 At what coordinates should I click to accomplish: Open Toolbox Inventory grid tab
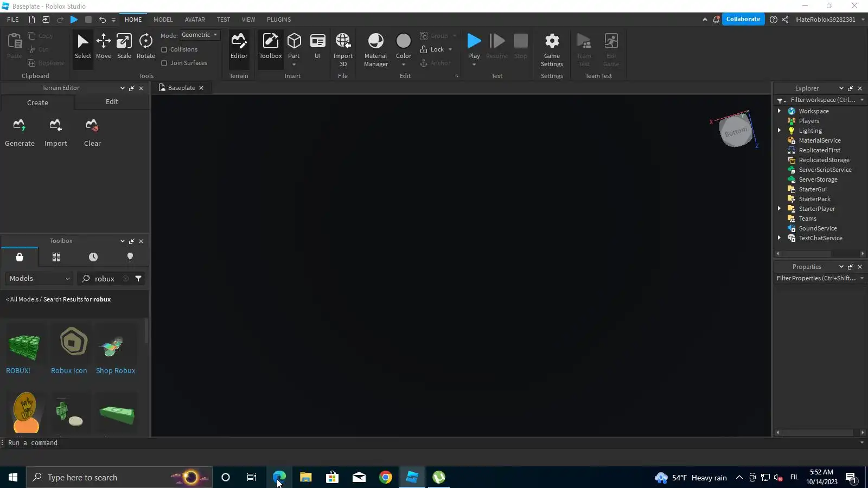tap(56, 257)
